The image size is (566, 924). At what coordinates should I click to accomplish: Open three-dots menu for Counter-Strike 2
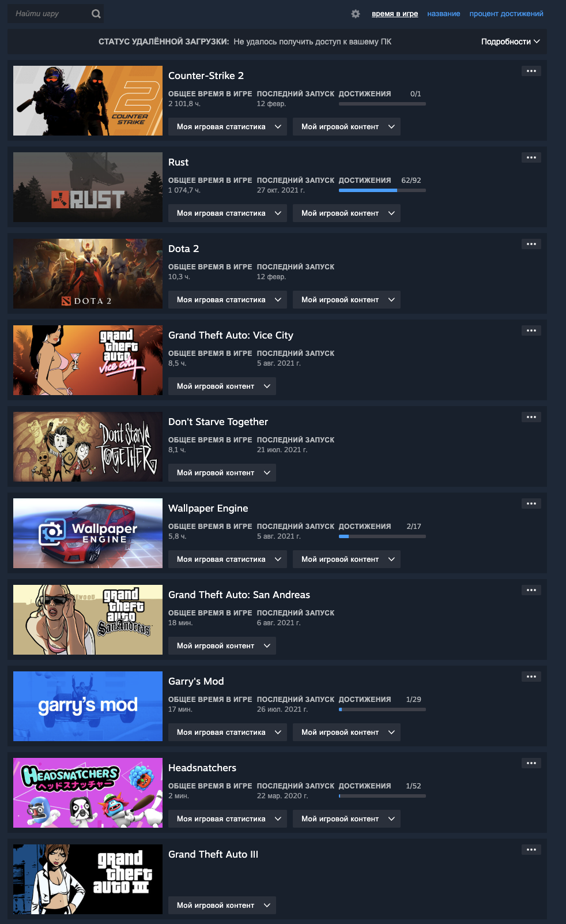pyautogui.click(x=531, y=71)
